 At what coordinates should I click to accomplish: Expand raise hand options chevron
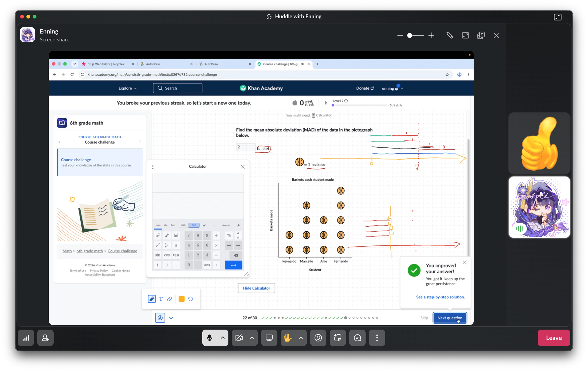click(301, 338)
